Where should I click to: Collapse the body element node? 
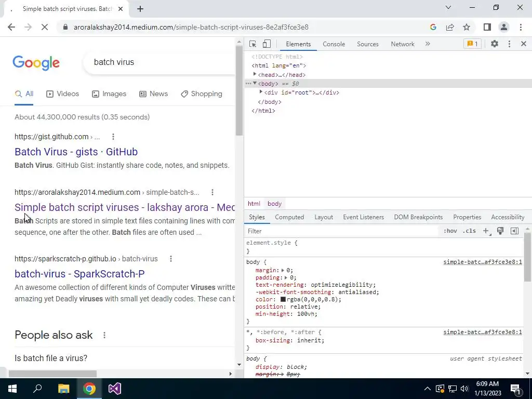click(x=255, y=83)
